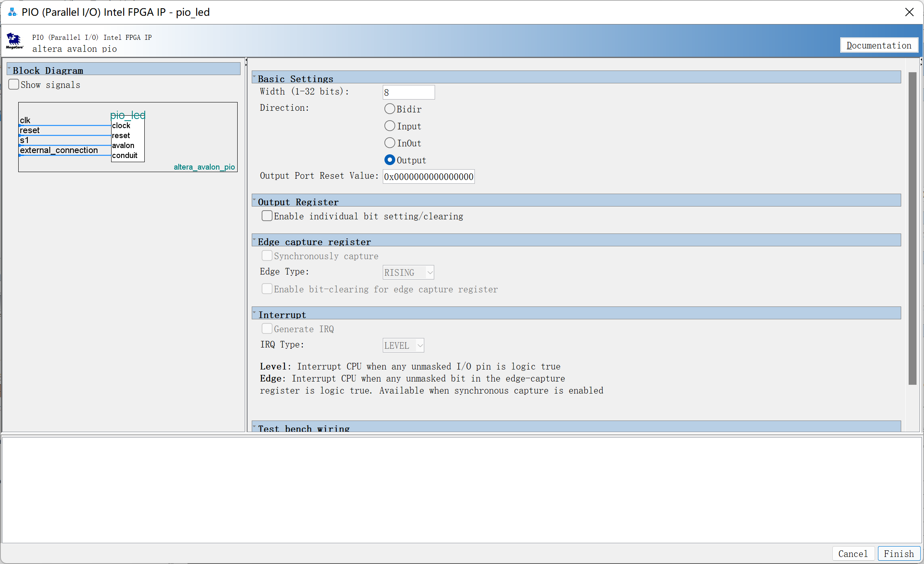
Task: Select the Bidir direction option
Action: 389,109
